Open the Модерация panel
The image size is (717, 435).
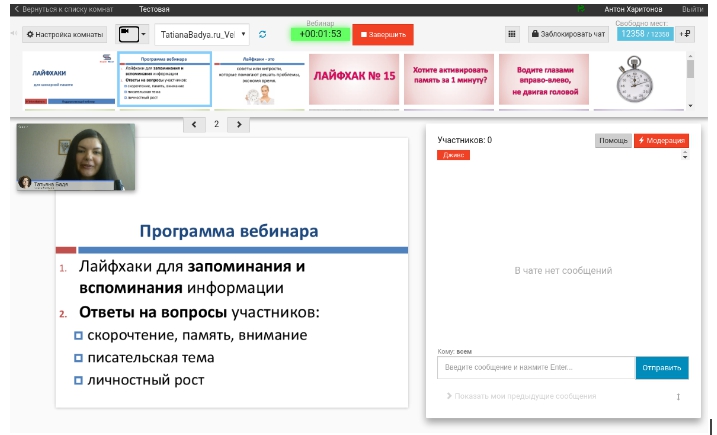[x=662, y=140]
